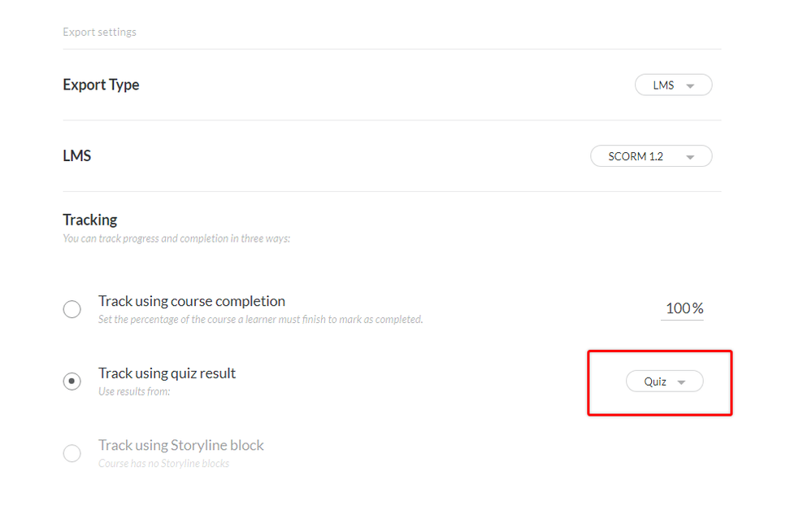Click the "Use results from:" caption
Viewport: 812px width, 515px height.
point(133,391)
